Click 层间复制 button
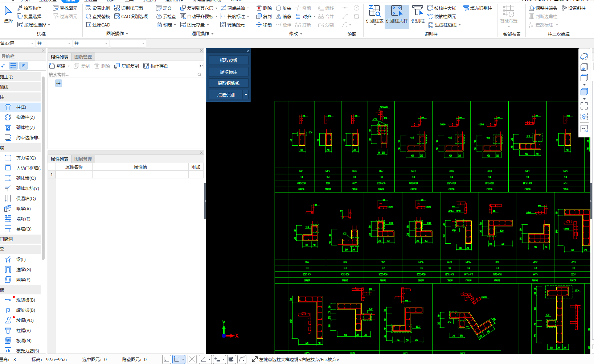This screenshot has width=594, height=364. pyautogui.click(x=127, y=66)
